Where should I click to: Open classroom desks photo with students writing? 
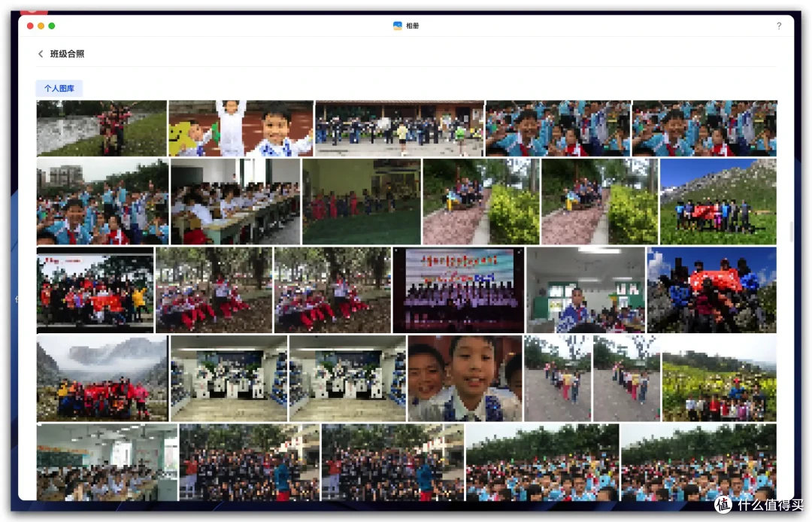(235, 202)
